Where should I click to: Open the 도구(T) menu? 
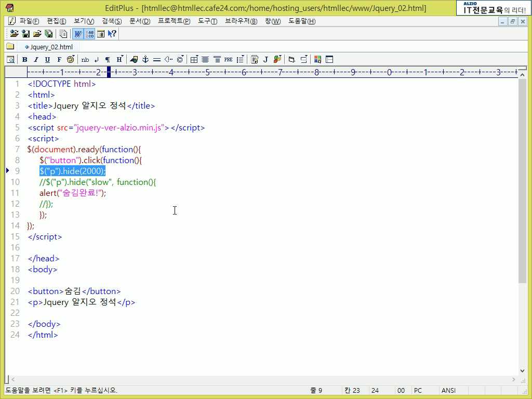[208, 21]
